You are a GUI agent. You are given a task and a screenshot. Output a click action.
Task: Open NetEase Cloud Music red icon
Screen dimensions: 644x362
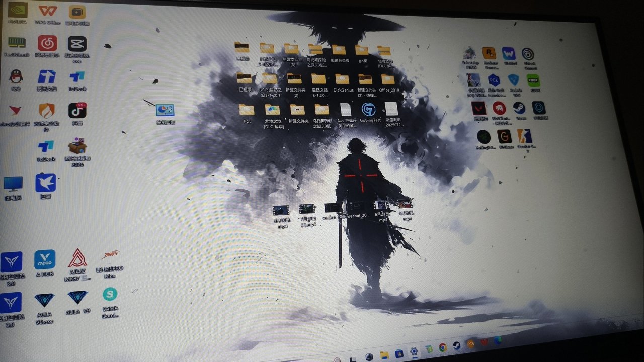(x=47, y=43)
